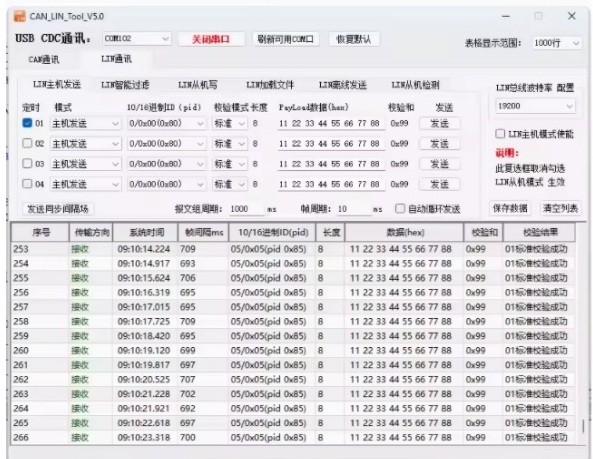Expand the 19200 baud rate dropdown
The height and width of the screenshot is (459, 593).
(535, 106)
